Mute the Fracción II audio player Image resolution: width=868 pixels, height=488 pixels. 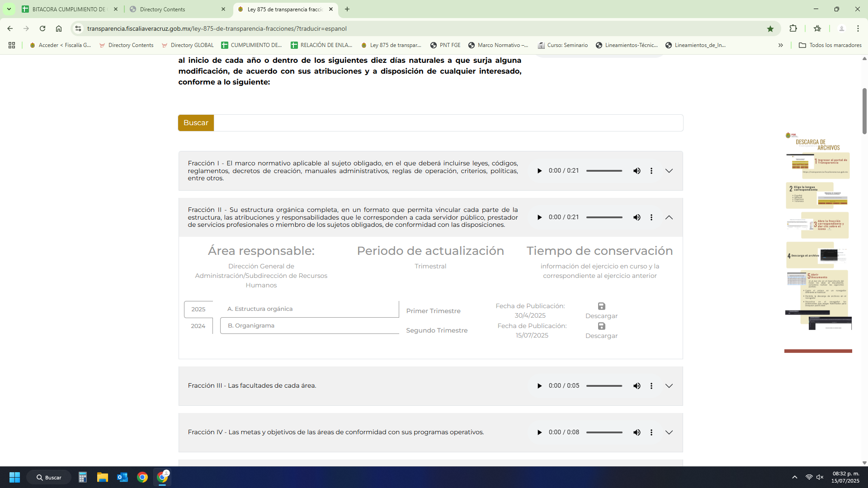[x=637, y=217]
